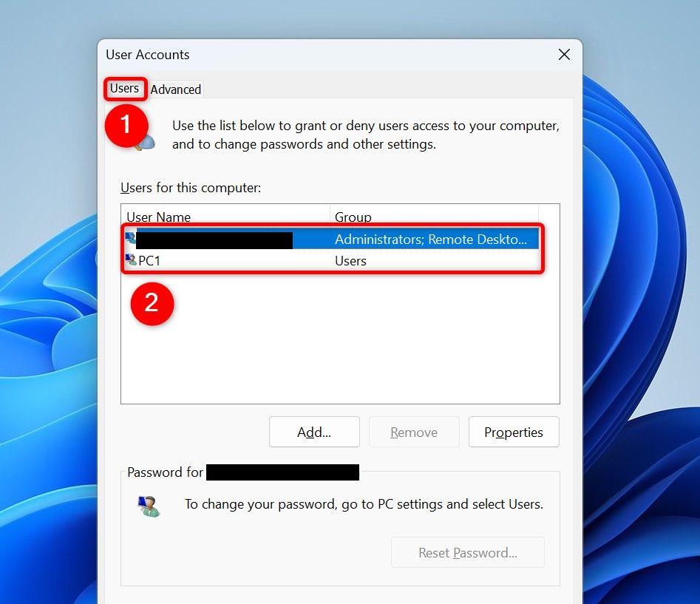The height and width of the screenshot is (604, 700).
Task: Select the Administrators account row
Action: [x=296, y=238]
